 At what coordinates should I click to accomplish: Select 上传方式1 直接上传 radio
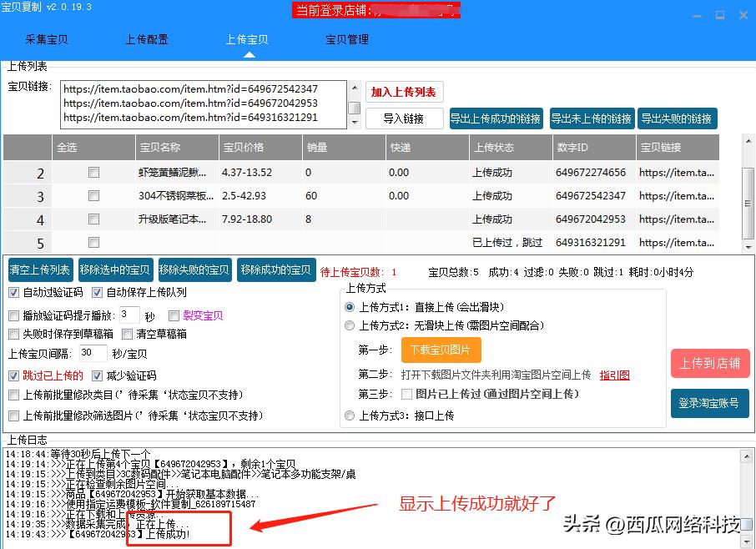point(350,307)
